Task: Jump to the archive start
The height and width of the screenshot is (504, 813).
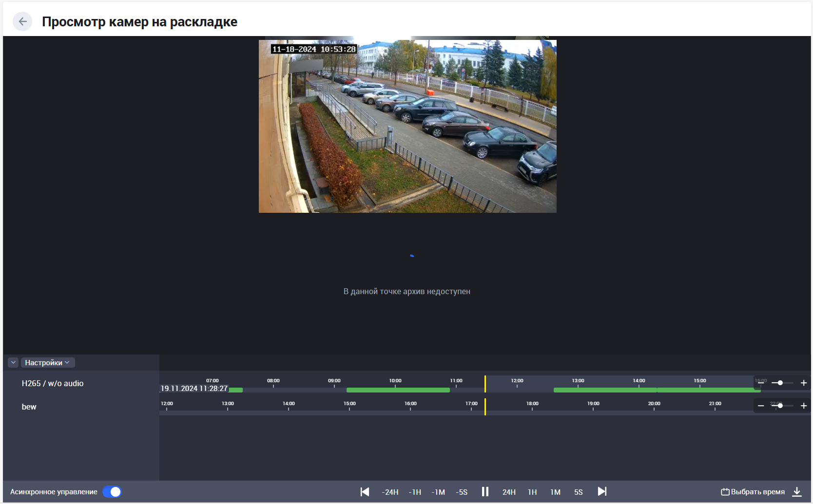Action: click(365, 492)
